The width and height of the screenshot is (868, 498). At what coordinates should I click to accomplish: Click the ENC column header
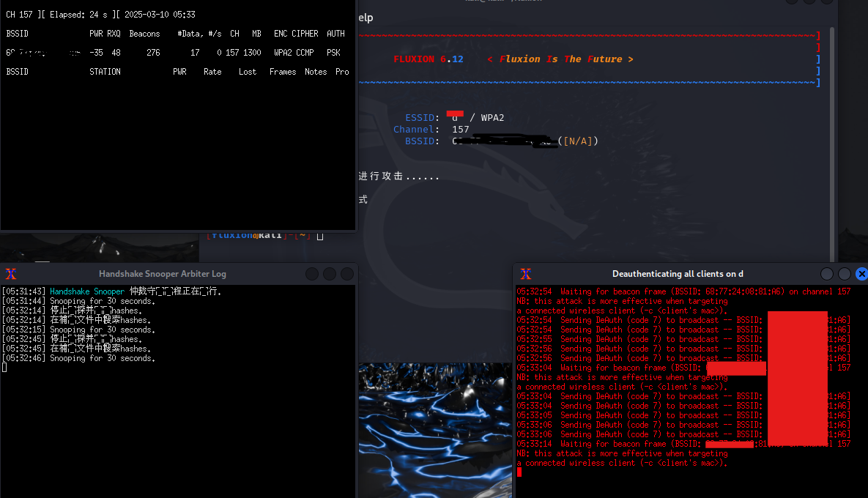pos(281,34)
